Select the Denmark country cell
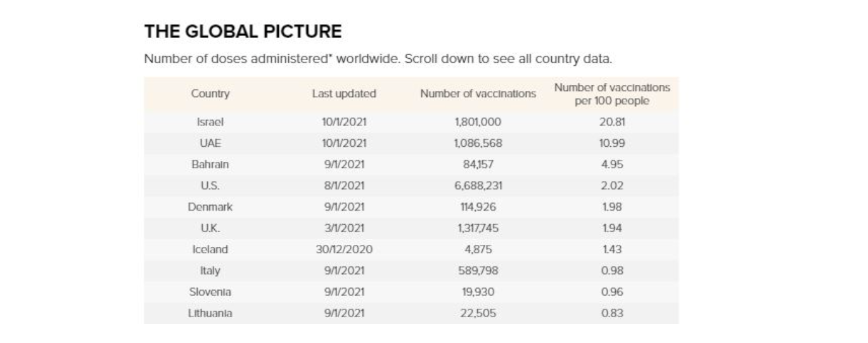This screenshot has width=868, height=343. 210,207
